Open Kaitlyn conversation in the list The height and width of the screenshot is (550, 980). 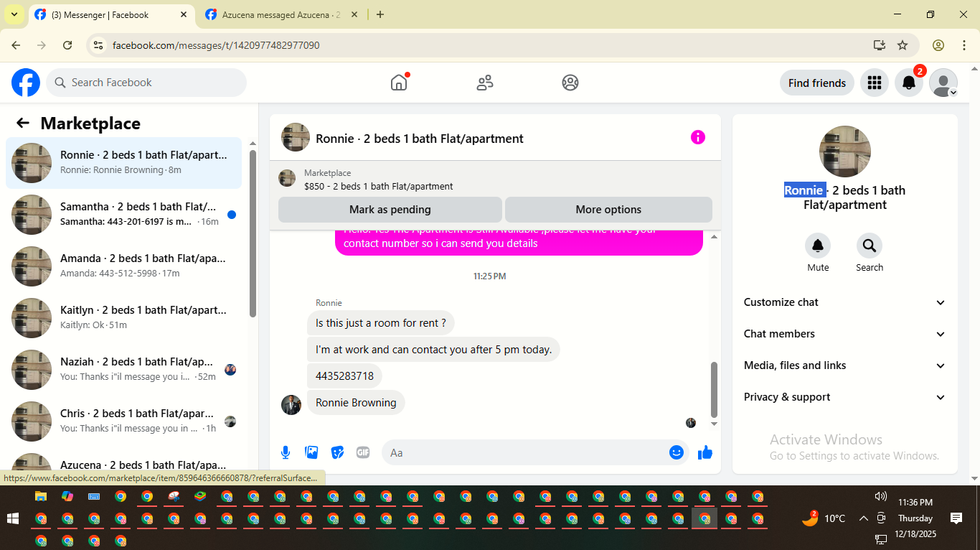point(123,318)
